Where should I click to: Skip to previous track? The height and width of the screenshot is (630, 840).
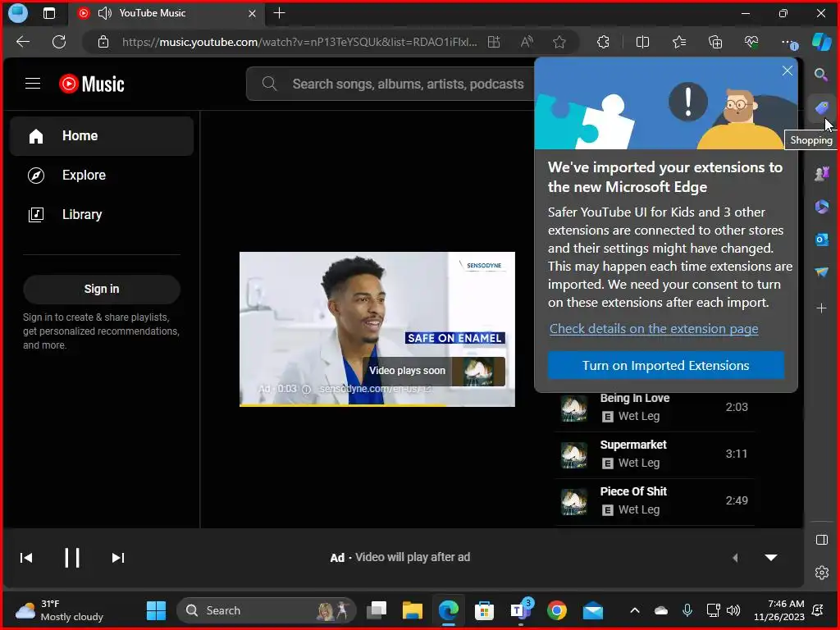tap(26, 558)
